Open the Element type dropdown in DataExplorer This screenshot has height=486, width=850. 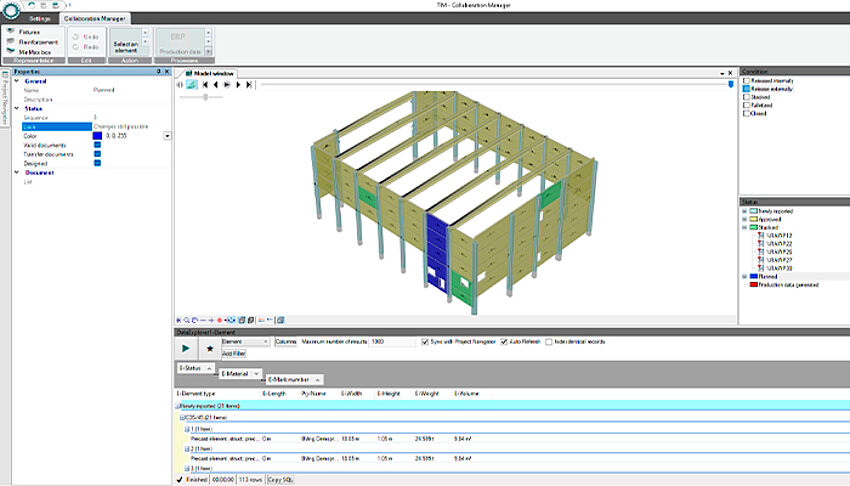pyautogui.click(x=264, y=342)
